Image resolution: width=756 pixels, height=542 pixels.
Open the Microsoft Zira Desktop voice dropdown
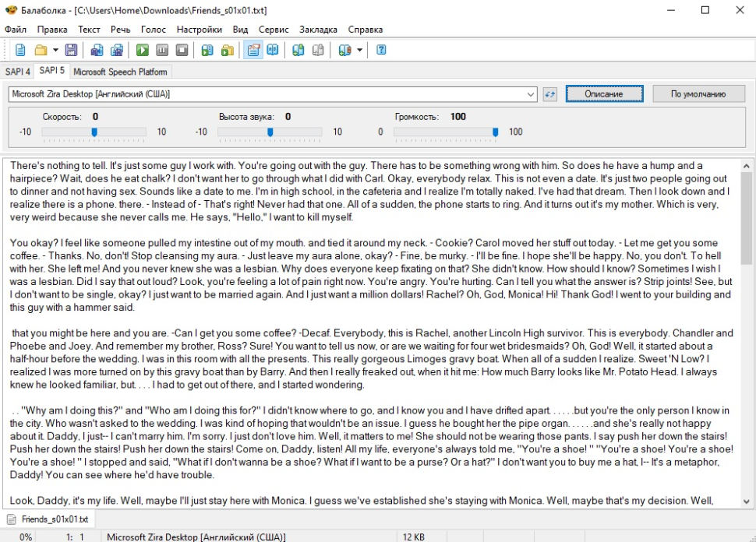click(273, 94)
